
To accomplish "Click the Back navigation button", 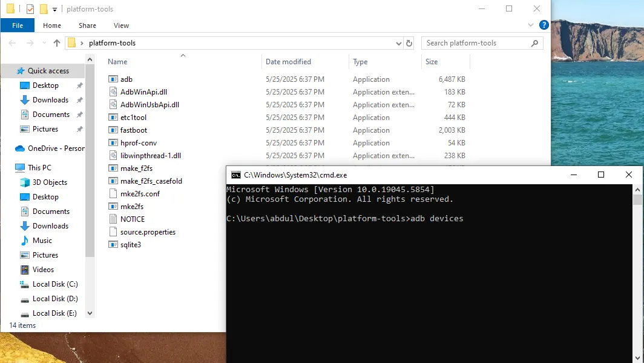I will (x=11, y=43).
